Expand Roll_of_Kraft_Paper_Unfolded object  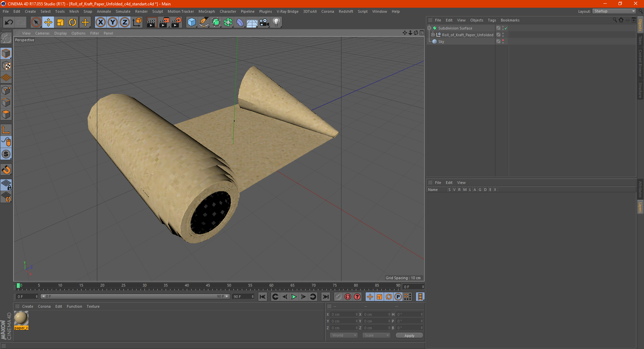pyautogui.click(x=433, y=35)
